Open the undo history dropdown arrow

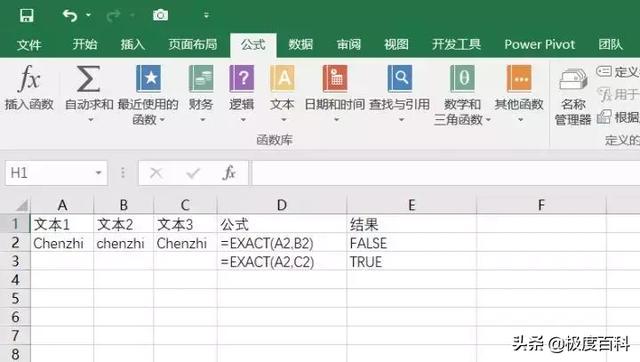point(88,16)
